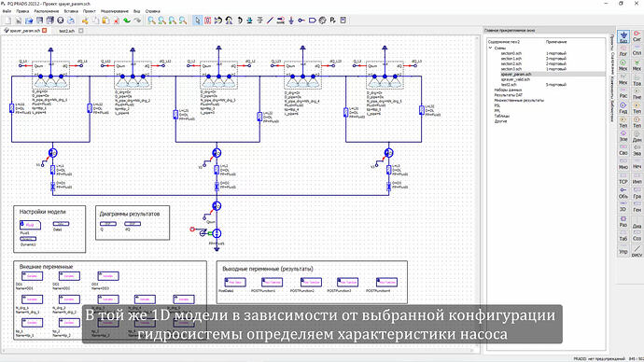Image resolution: width=644 pixels, height=362 pixels.
Task: Insert a port from the toolbar
Action: click(301, 21)
